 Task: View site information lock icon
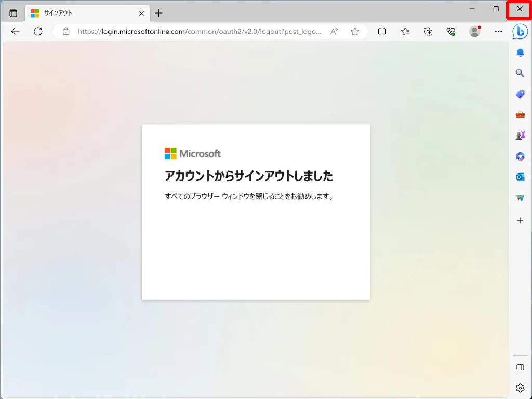pos(66,32)
